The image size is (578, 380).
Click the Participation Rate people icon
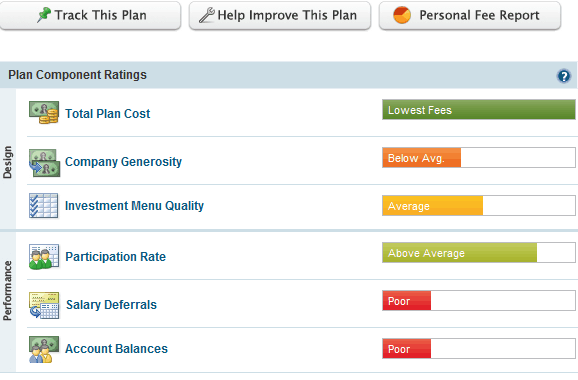44,257
